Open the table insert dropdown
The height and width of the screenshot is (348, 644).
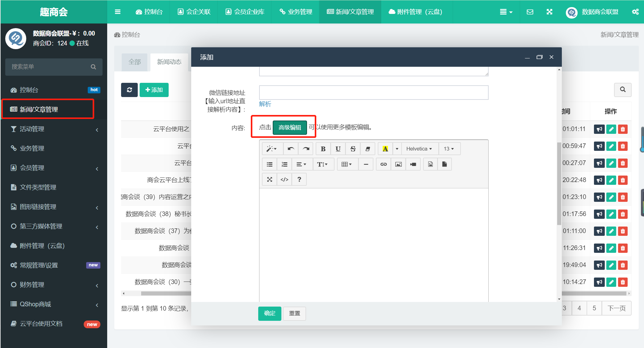coord(346,164)
